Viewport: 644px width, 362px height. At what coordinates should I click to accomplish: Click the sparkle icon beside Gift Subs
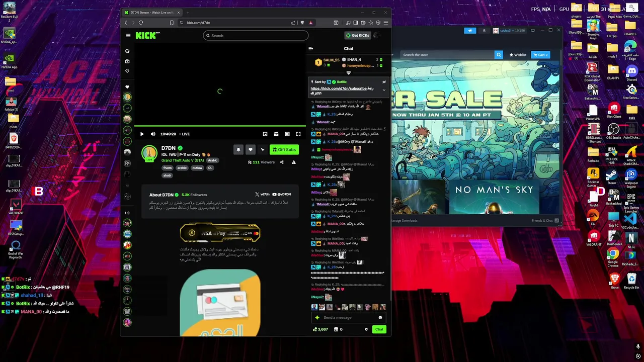(x=262, y=149)
